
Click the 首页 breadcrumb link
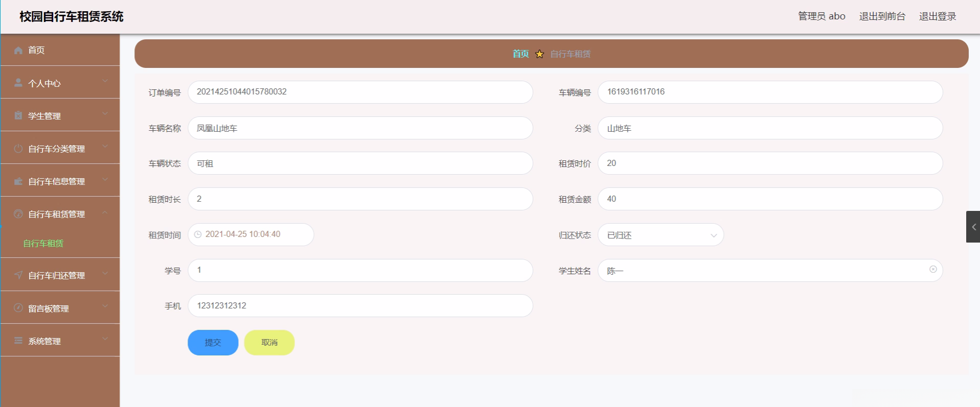point(520,54)
